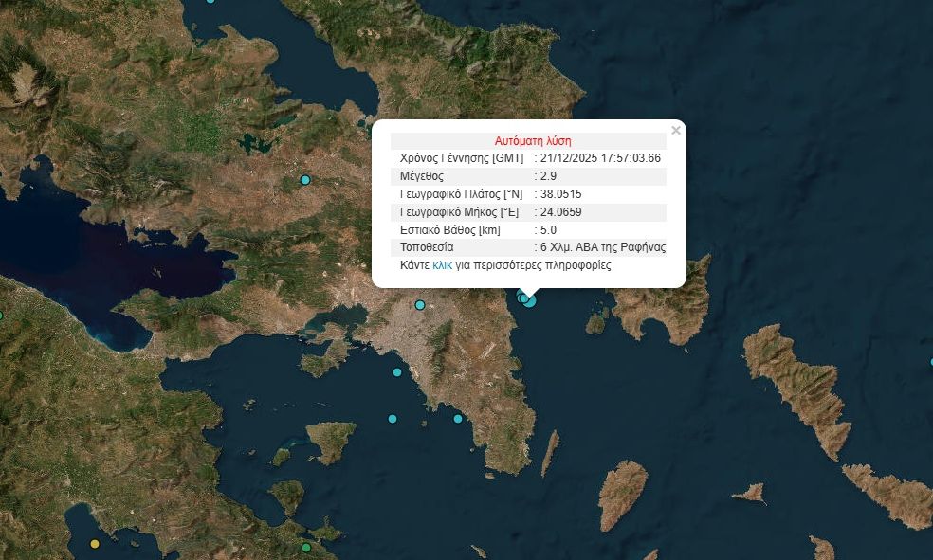Open the κλικ link for more earthquake information
Viewport: 933px width, 560px height.
[x=442, y=265]
